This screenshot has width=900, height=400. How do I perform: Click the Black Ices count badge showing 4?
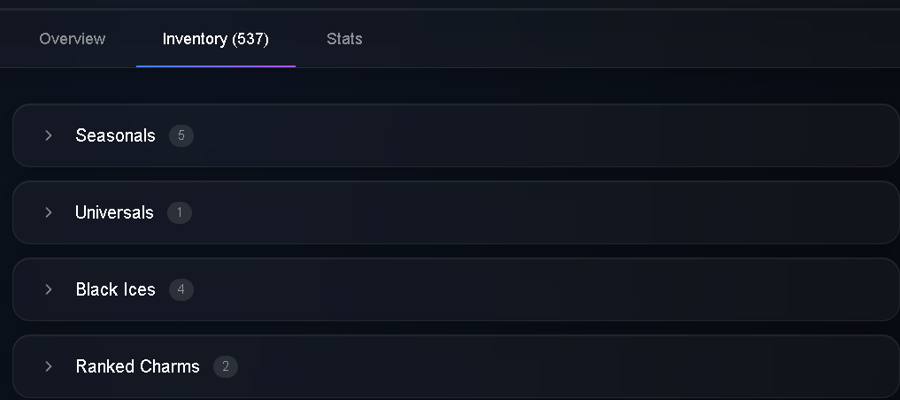(x=181, y=290)
